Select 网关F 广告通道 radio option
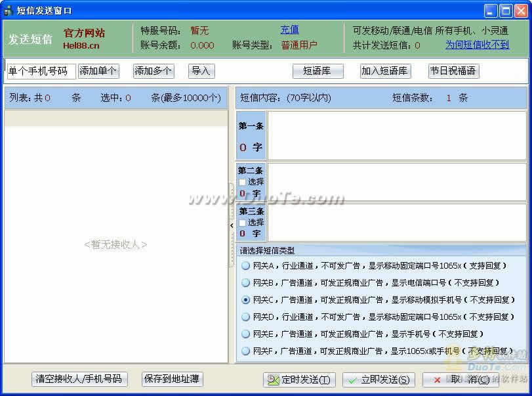 pyautogui.click(x=245, y=351)
